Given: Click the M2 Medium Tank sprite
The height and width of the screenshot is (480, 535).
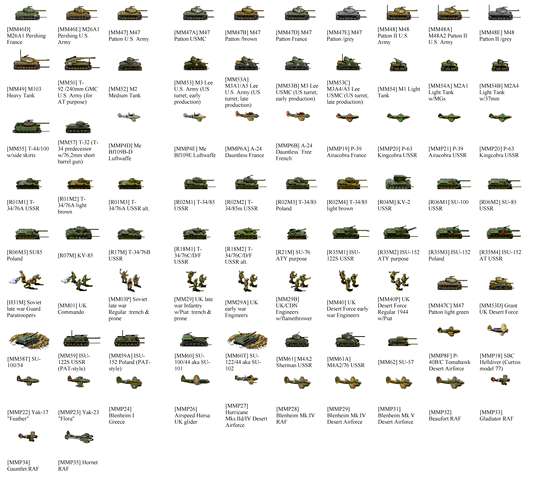Looking at the screenshot, I should [130, 64].
